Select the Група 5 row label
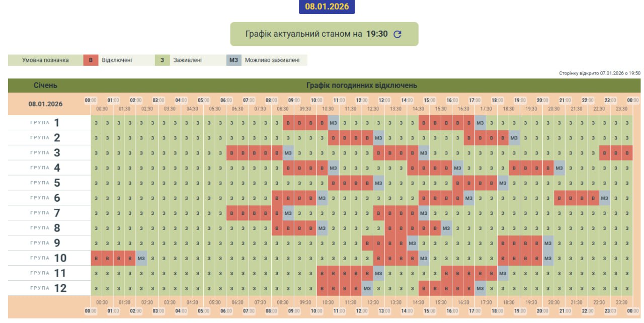Viewport: 644px width, 323px height. (x=45, y=183)
